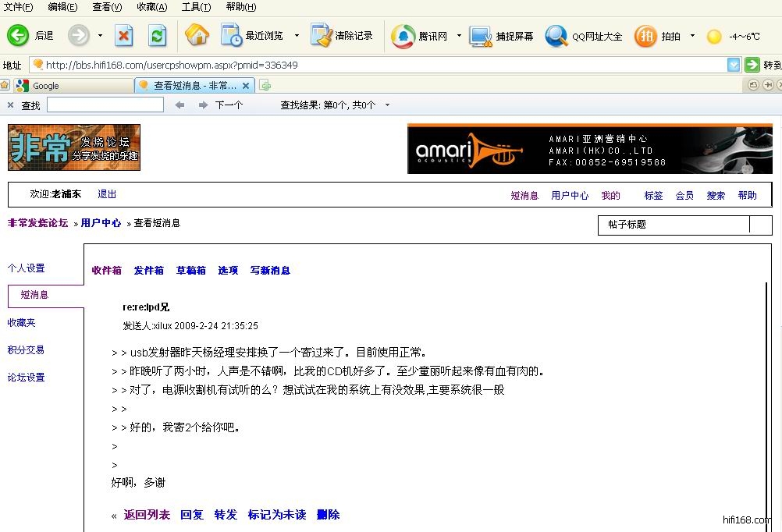The image size is (782, 532).
Task: Click the green Back arrow button
Action: 18,36
